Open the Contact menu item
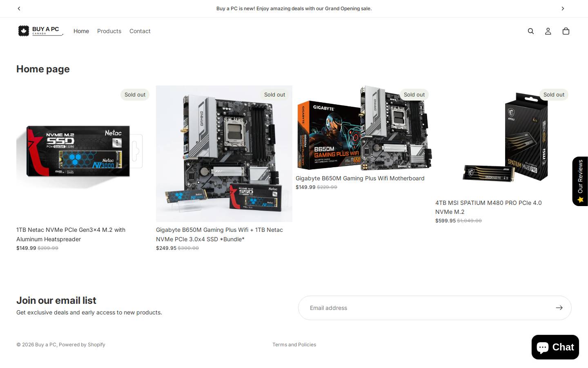The image size is (588, 368). point(140,31)
